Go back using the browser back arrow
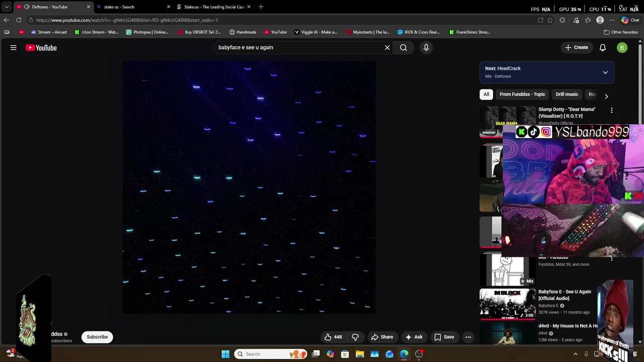Image resolution: width=644 pixels, height=362 pixels. 7,20
